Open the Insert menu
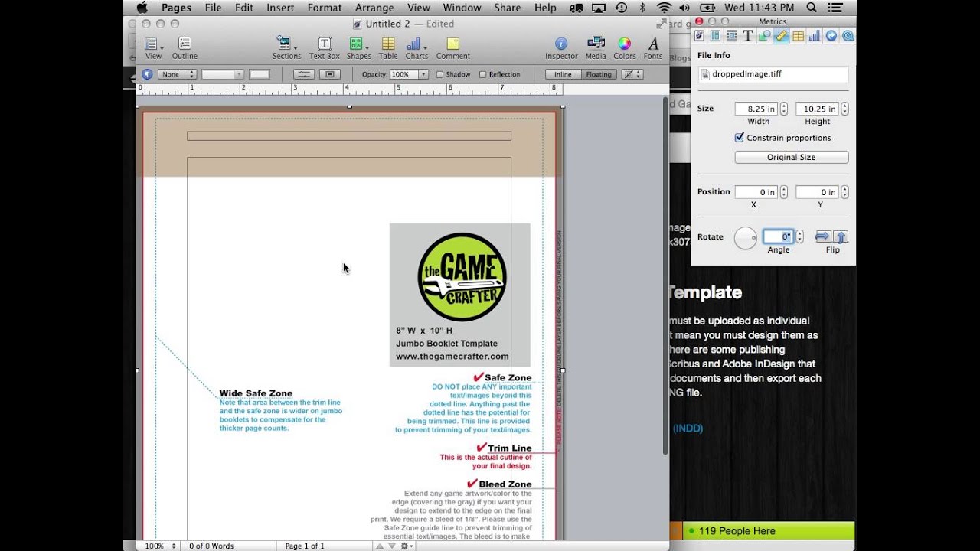 point(280,8)
